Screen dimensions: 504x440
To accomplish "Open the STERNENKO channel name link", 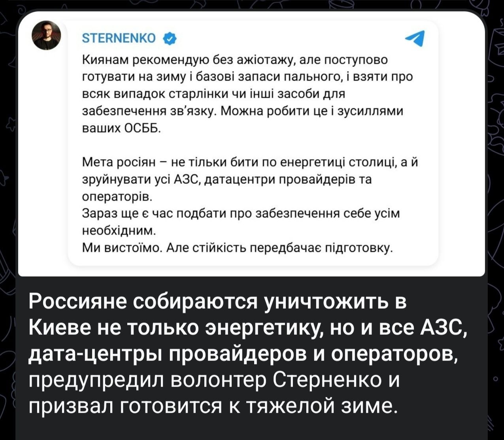I will click(119, 38).
